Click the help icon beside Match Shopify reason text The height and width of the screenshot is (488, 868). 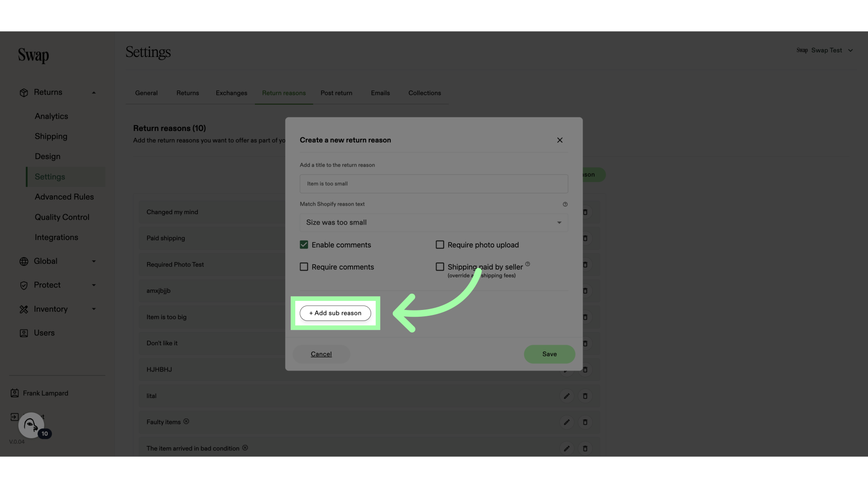point(565,204)
